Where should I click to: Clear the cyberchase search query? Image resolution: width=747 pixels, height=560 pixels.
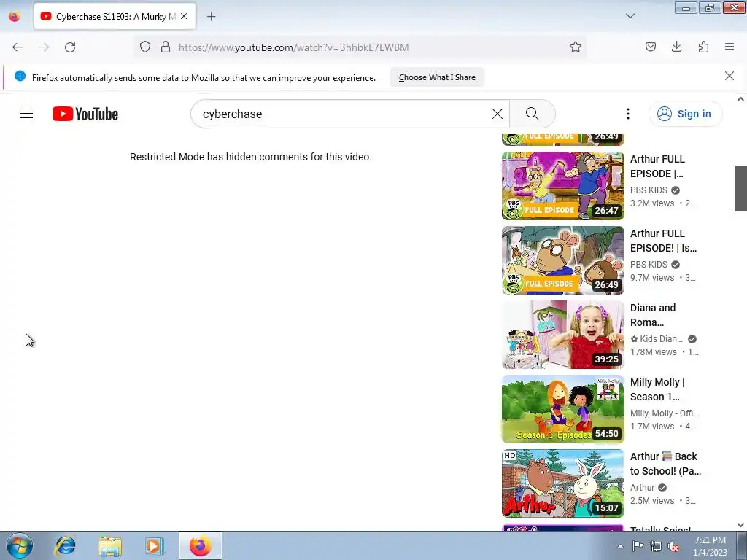pos(498,114)
